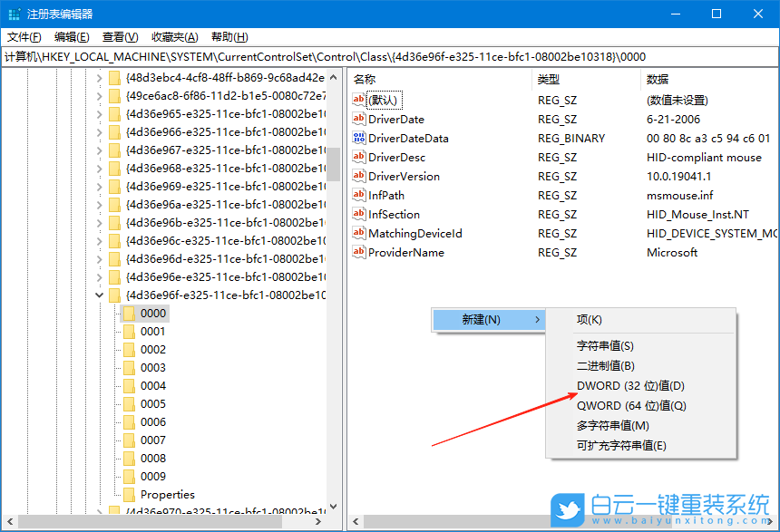The height and width of the screenshot is (532, 780).
Task: Expand the {48d3ebc4-4cf8...} key arrow
Action: [x=99, y=80]
